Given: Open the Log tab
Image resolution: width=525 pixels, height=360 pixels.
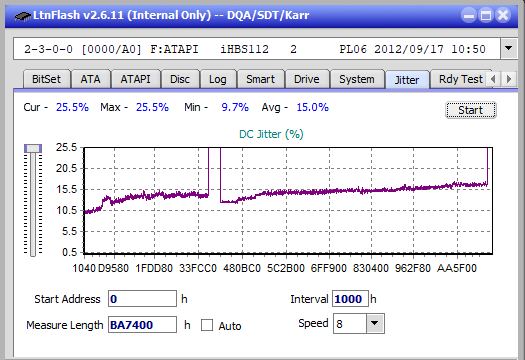Looking at the screenshot, I should pos(218,79).
